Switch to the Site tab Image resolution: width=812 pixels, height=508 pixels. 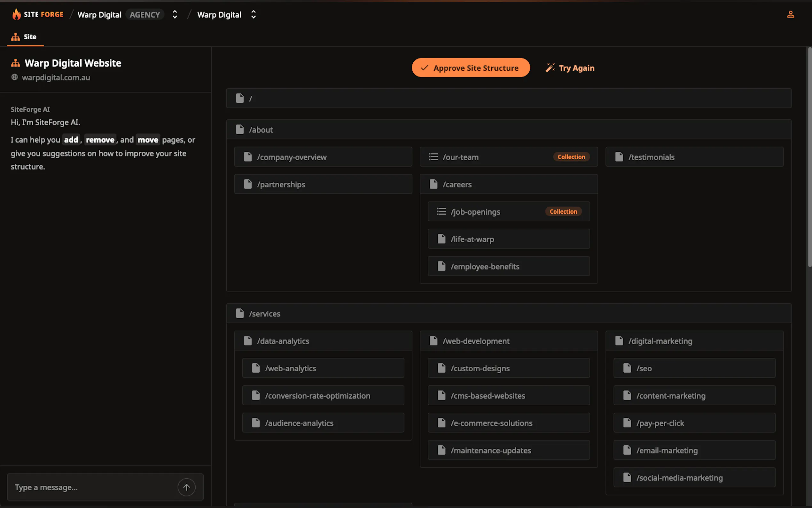[x=25, y=37]
